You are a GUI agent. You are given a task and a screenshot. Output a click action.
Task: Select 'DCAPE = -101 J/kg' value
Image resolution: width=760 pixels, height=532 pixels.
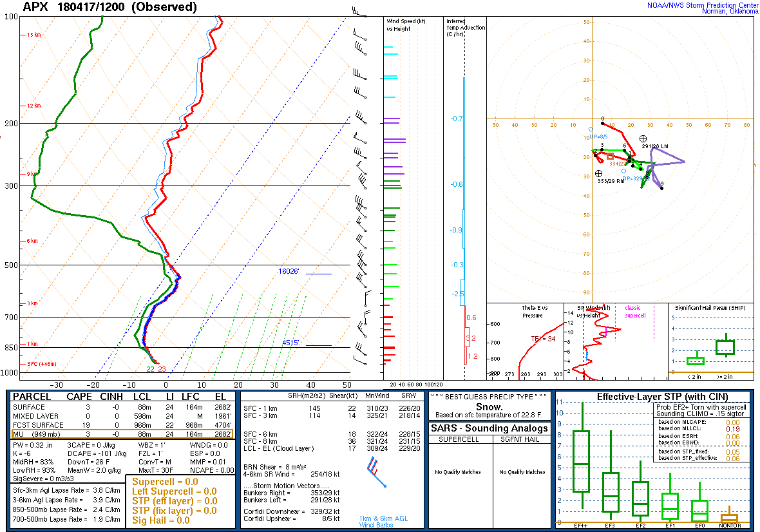(97, 453)
